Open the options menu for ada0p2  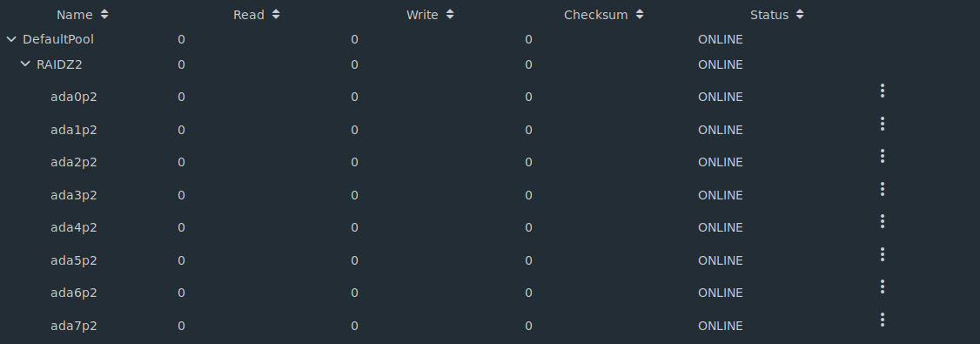pyautogui.click(x=882, y=91)
